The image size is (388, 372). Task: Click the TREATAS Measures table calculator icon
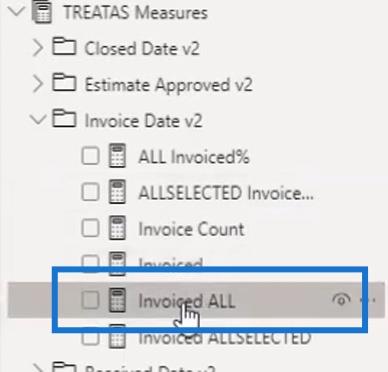[42, 11]
